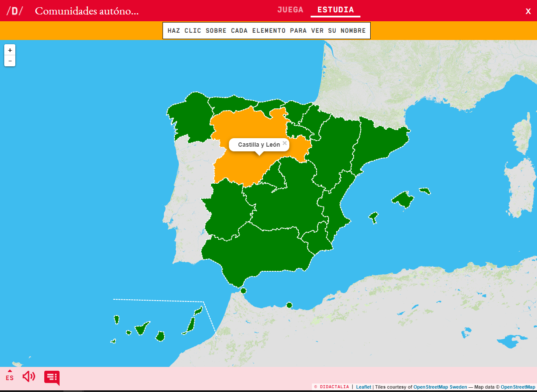Click the zoom in button on the map
Screen dimensions: 537x392
coord(9,50)
